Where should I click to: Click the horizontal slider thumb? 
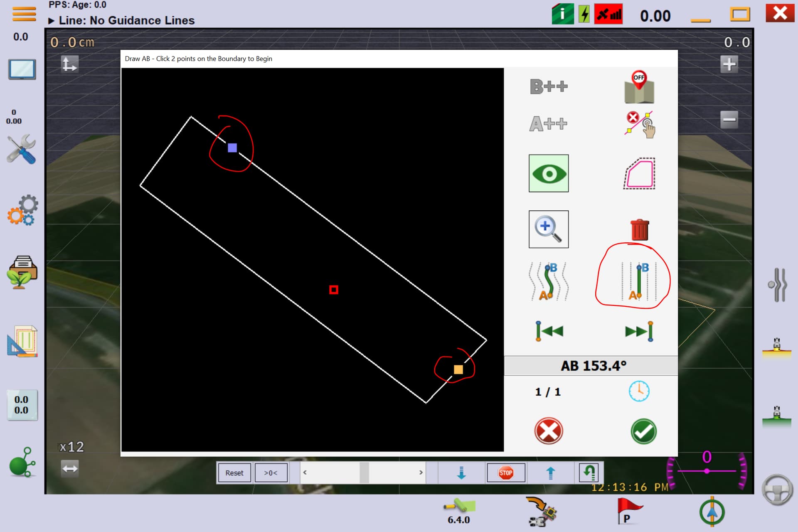[364, 473]
